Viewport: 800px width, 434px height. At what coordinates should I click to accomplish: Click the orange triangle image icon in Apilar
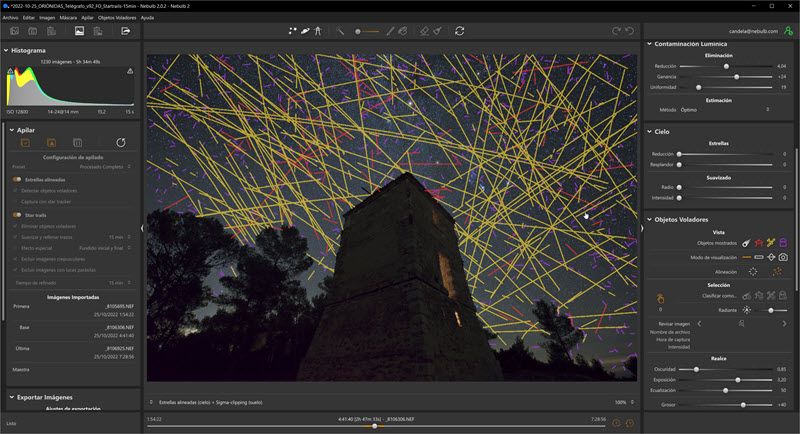pyautogui.click(x=52, y=143)
